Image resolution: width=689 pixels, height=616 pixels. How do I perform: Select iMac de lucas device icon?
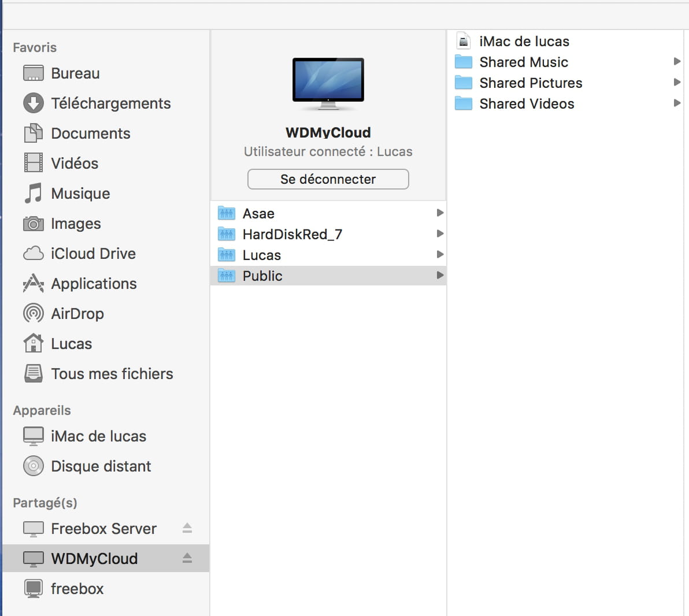click(34, 436)
